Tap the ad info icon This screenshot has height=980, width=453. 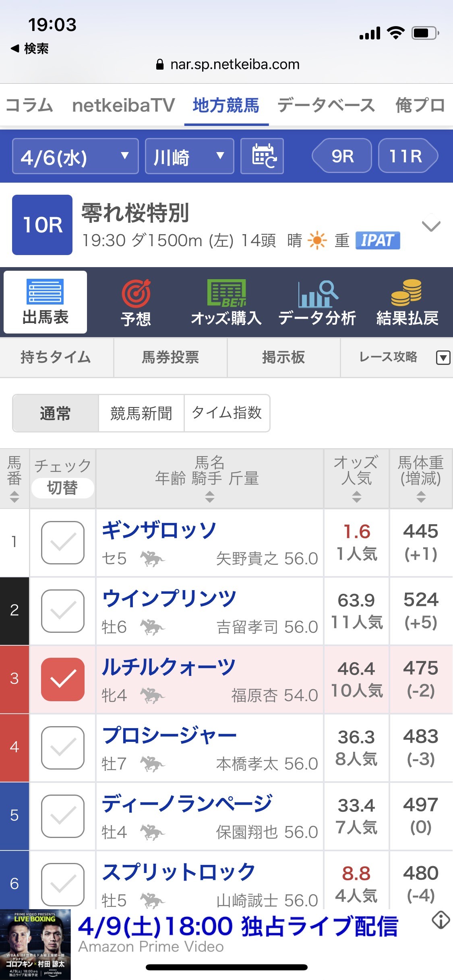tap(441, 920)
